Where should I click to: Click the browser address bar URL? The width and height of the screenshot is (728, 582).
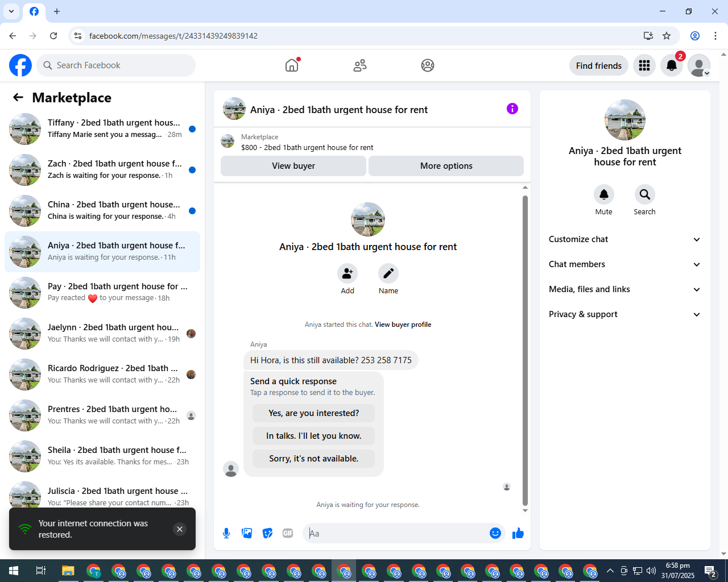click(x=173, y=36)
